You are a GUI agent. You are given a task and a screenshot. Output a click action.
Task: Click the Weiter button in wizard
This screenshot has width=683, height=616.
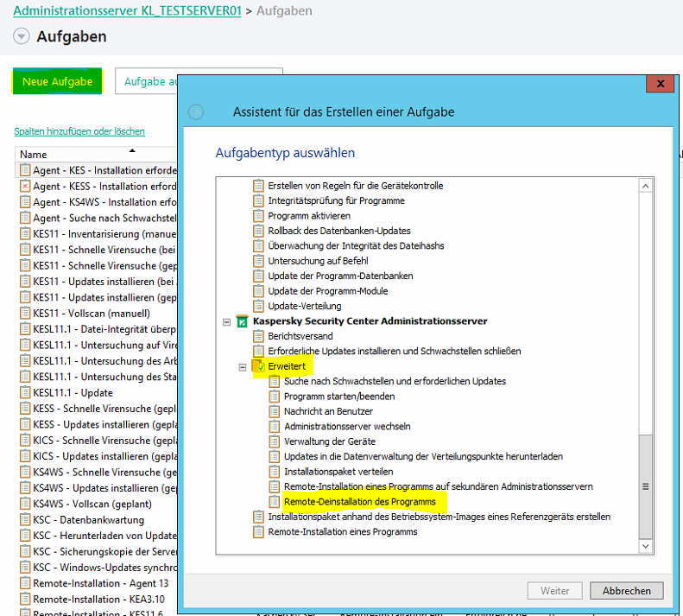pos(554,591)
